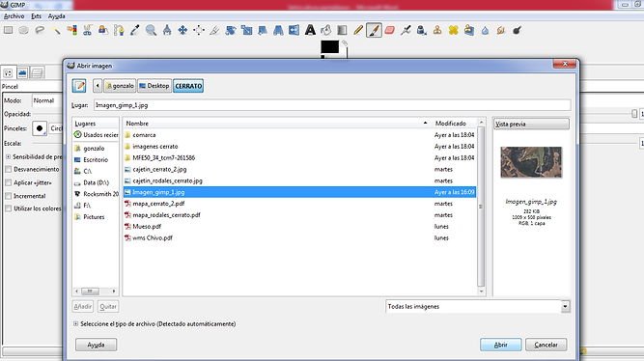Enable the Desvanecimiento checkbox
Image resolution: width=644 pixels, height=361 pixels.
click(9, 169)
